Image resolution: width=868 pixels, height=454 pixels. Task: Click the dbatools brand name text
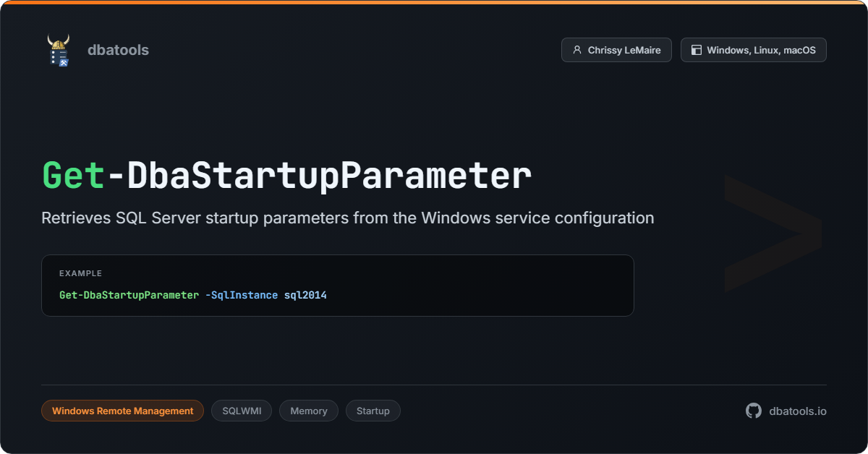point(118,50)
